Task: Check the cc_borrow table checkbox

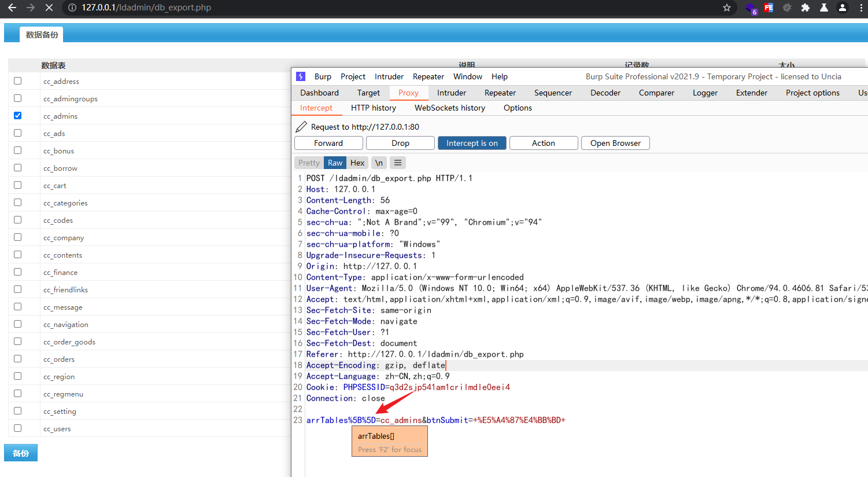Action: tap(17, 168)
